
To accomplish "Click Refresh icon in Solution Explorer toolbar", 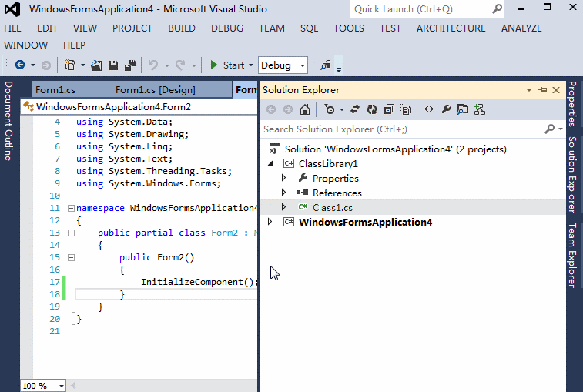I will pos(372,109).
